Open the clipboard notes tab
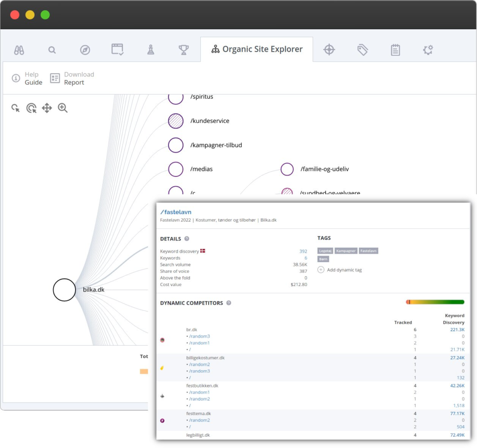The width and height of the screenshot is (477, 448). [x=395, y=50]
